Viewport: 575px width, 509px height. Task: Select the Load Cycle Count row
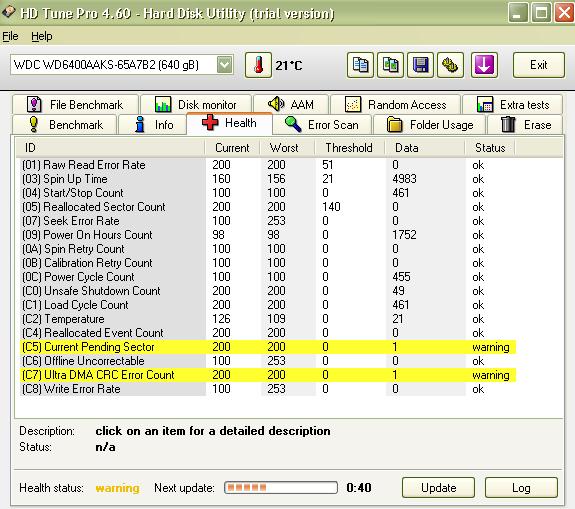[268, 305]
